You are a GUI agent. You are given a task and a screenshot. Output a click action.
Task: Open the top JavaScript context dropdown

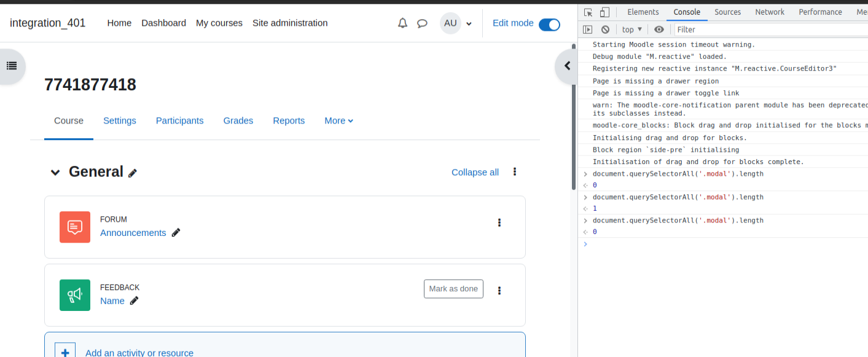tap(632, 29)
